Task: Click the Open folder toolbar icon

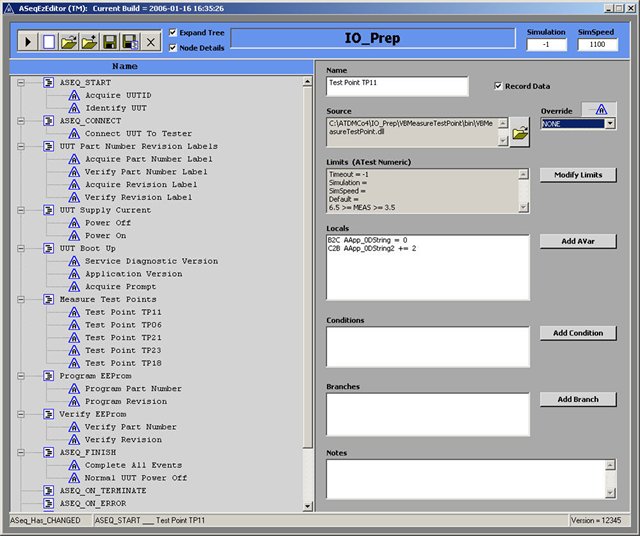Action: pyautogui.click(x=68, y=41)
